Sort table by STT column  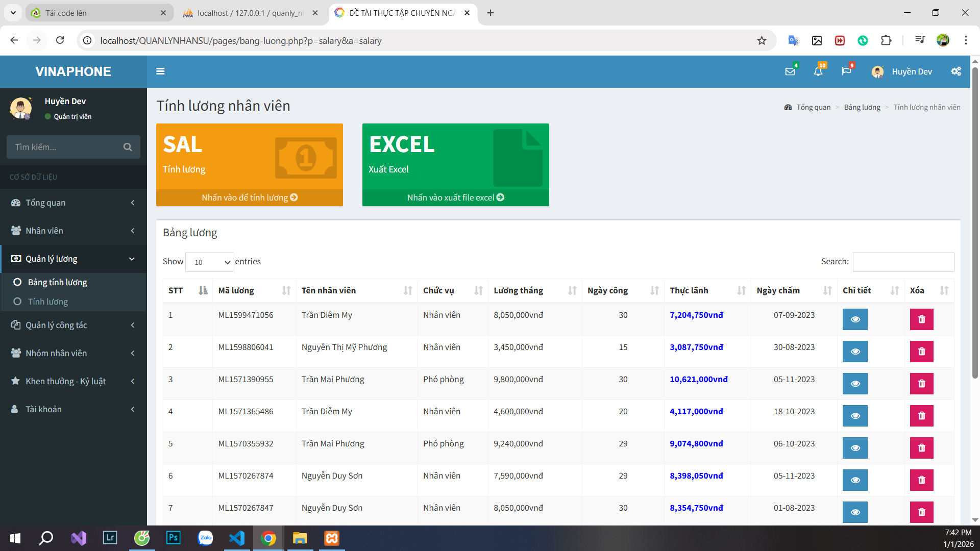click(187, 290)
